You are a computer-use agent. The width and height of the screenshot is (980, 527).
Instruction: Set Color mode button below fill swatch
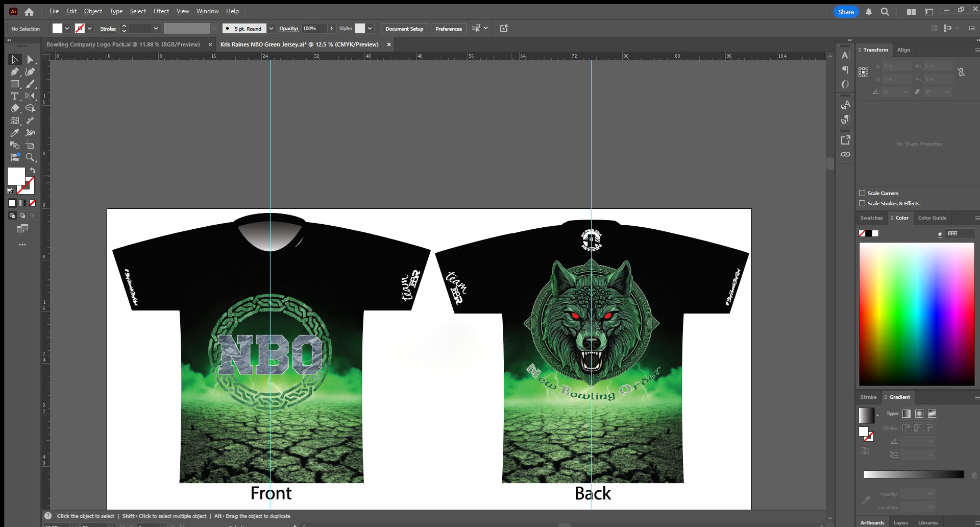tap(12, 203)
